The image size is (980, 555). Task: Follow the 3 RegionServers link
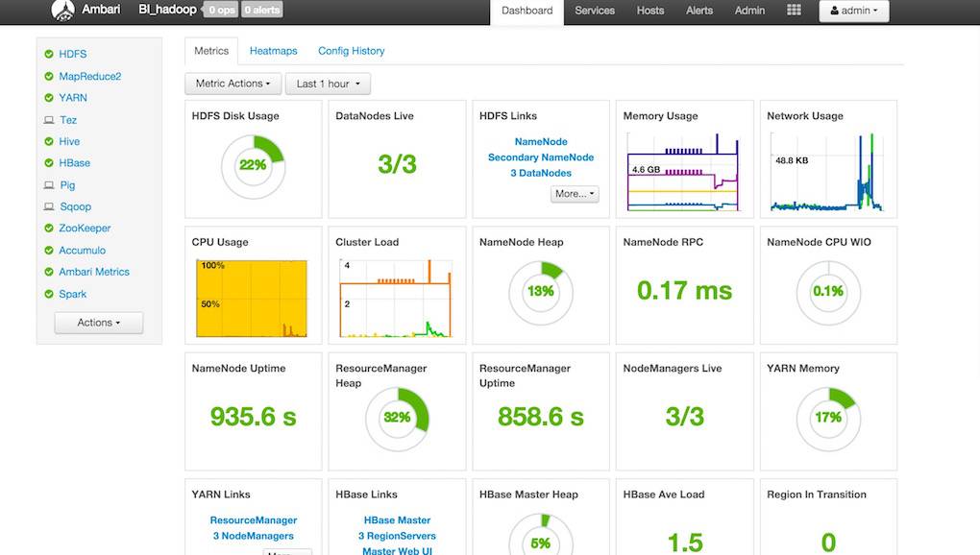click(398, 536)
